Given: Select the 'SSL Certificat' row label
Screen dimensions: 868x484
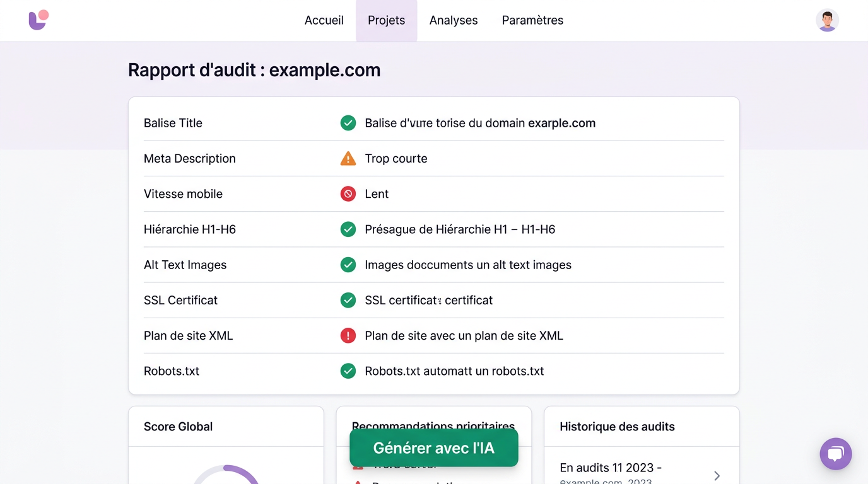Looking at the screenshot, I should tap(180, 300).
